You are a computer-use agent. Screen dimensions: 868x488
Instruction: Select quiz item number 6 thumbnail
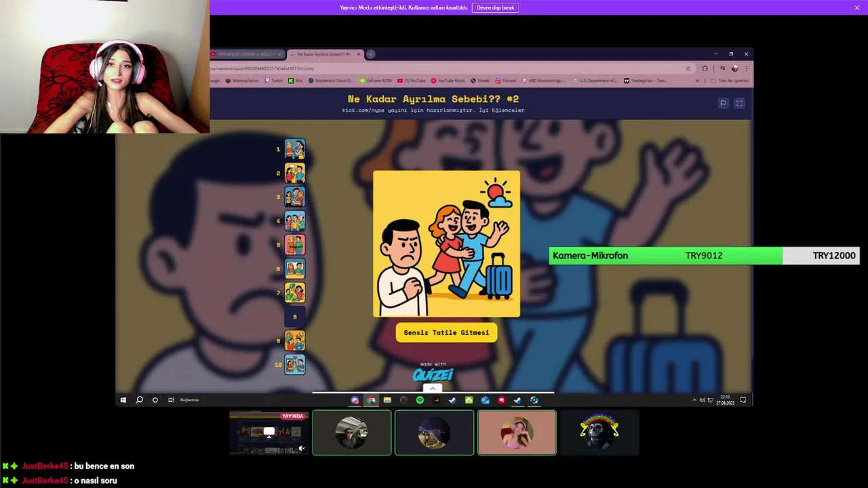pyautogui.click(x=294, y=269)
